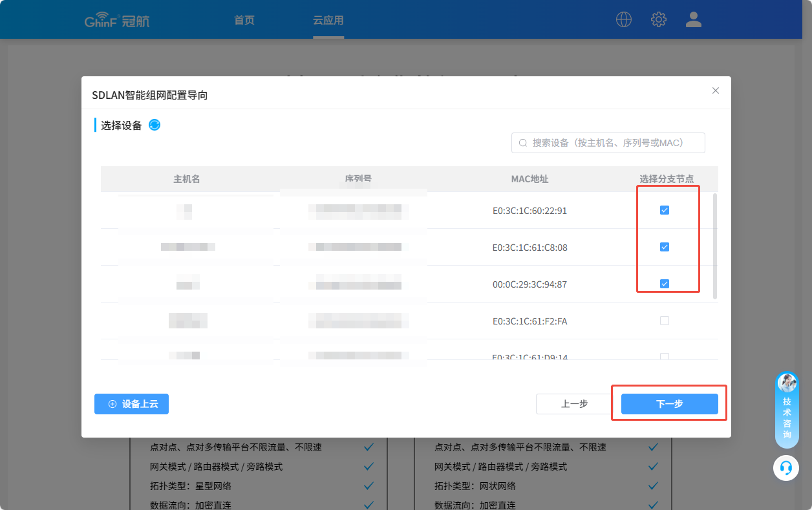Click the GhinF 冠航 logo
Screen dimensions: 812x510
pos(117,21)
